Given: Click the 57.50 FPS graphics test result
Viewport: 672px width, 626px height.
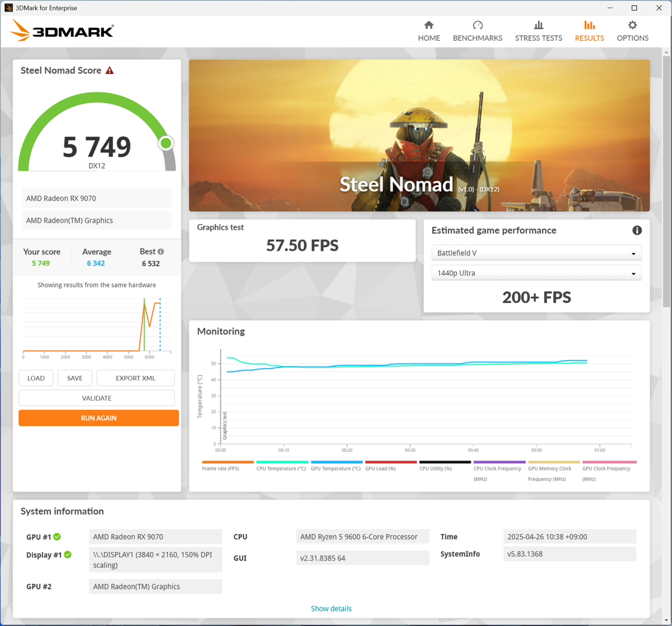Looking at the screenshot, I should click(302, 246).
